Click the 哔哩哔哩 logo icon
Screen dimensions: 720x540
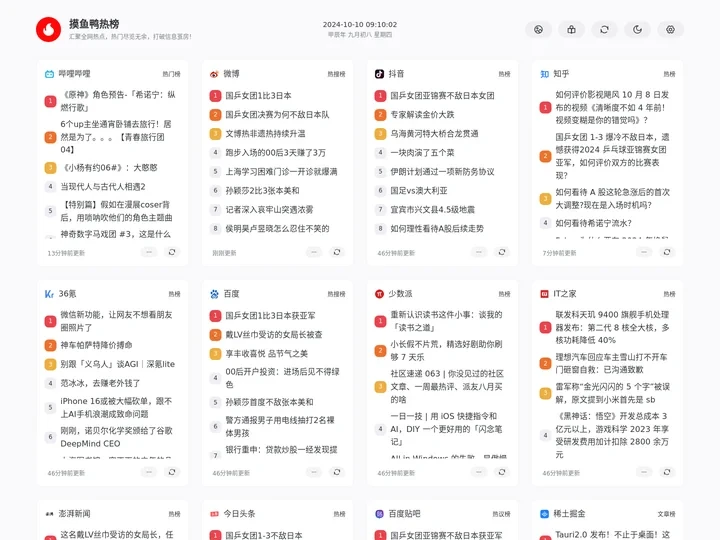(x=49, y=74)
